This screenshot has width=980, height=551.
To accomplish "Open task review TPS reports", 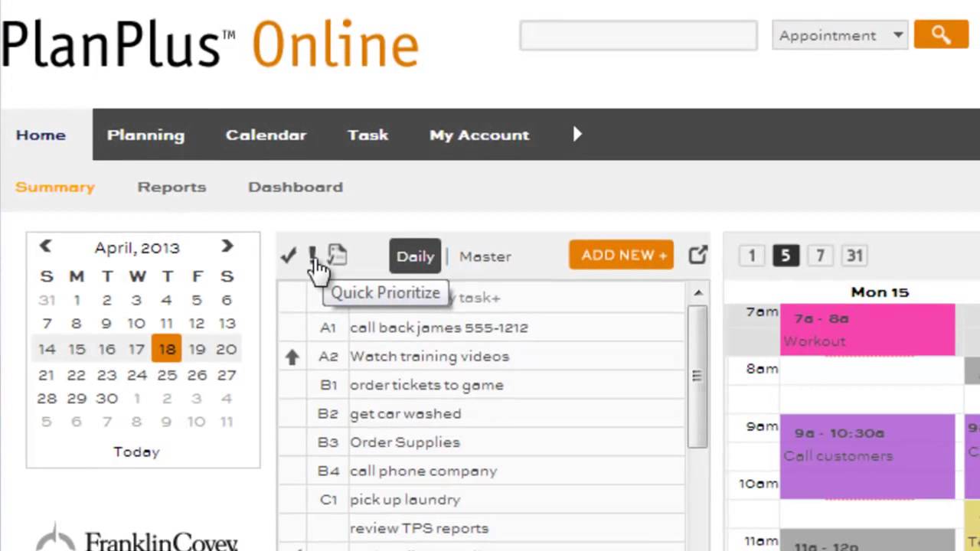I will (x=419, y=528).
